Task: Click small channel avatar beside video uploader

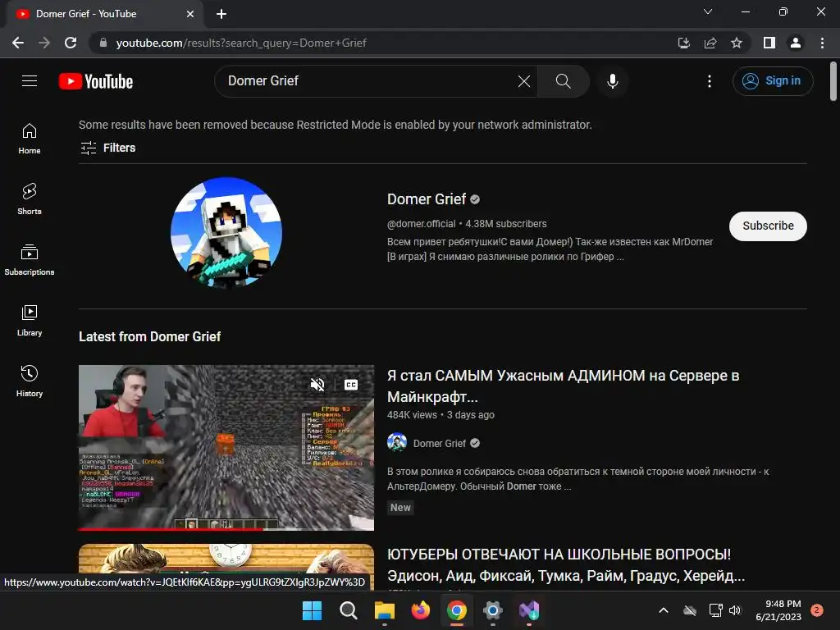Action: point(397,442)
